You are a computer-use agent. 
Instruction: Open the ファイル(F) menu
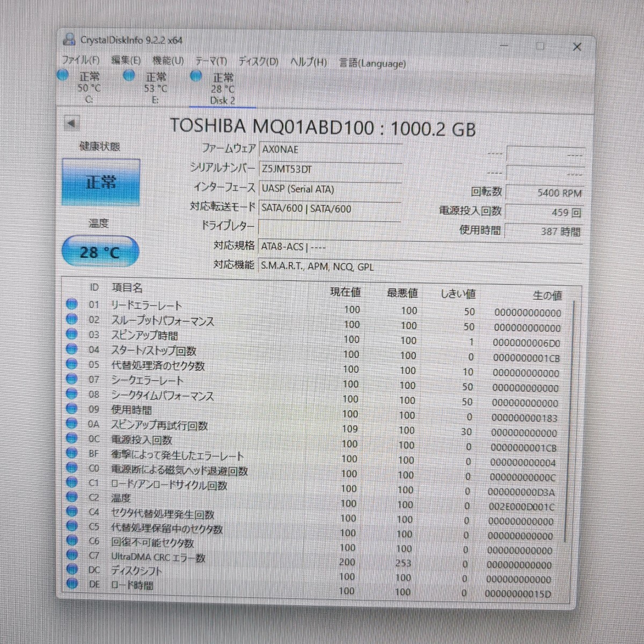click(81, 60)
